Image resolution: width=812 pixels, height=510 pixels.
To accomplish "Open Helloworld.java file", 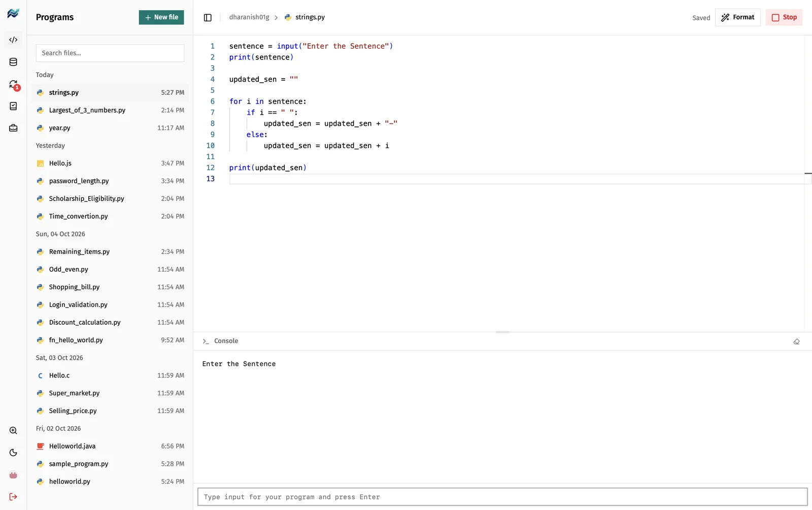I will (x=110, y=446).
